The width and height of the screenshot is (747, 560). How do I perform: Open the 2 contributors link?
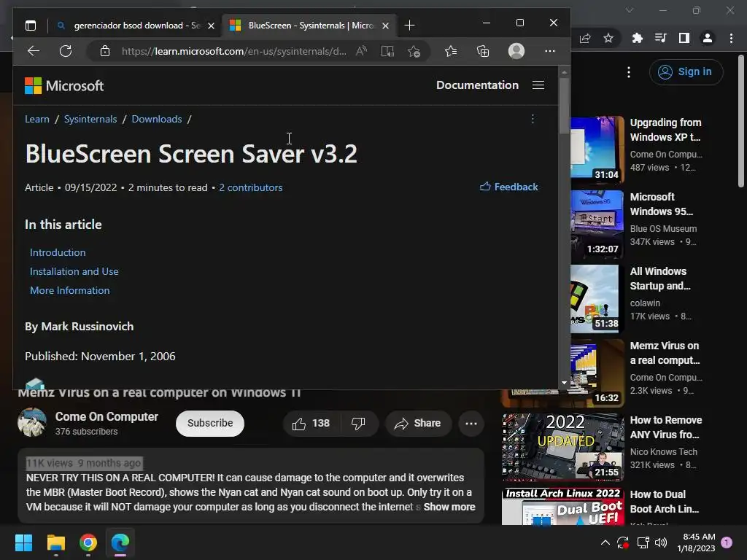(x=251, y=187)
